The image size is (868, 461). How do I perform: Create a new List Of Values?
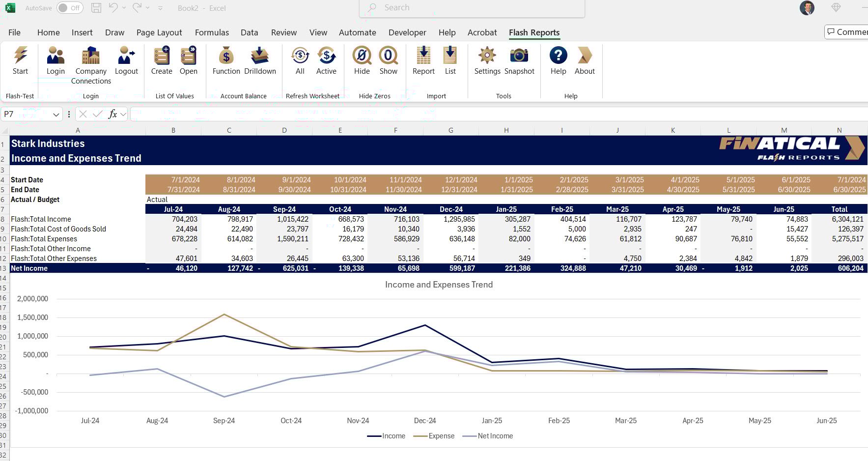[162, 61]
